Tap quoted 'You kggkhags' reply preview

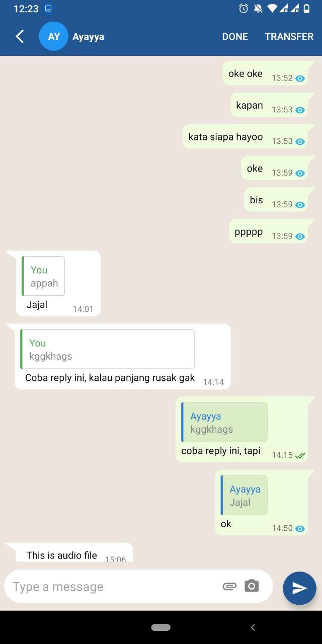[108, 349]
